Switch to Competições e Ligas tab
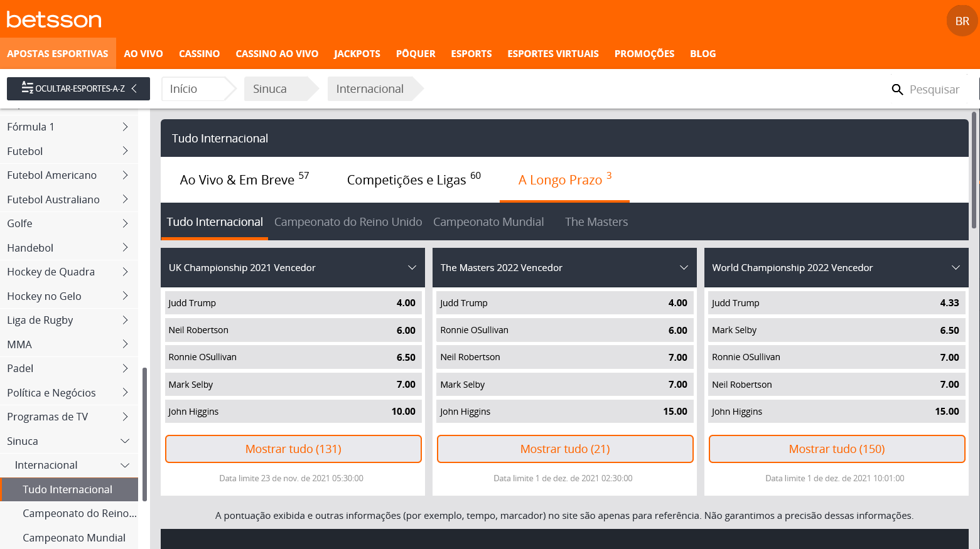The width and height of the screenshot is (980, 549). coord(414,179)
